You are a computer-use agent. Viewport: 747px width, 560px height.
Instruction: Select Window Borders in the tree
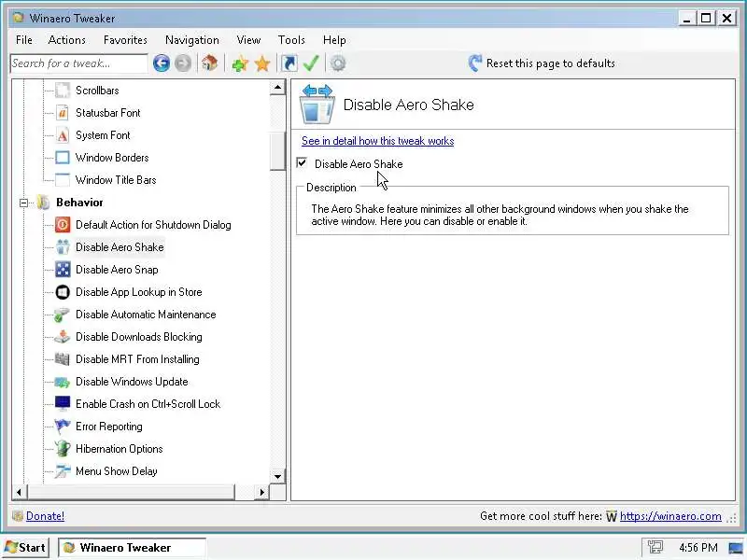pos(112,158)
